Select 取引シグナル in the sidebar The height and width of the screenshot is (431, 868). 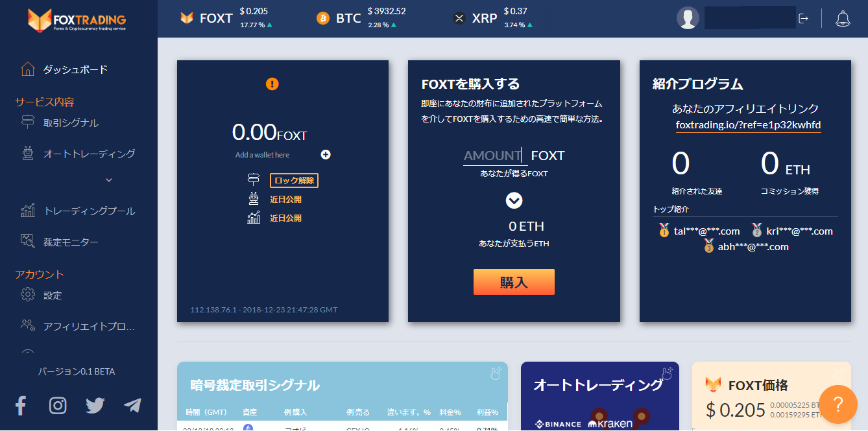(x=71, y=122)
